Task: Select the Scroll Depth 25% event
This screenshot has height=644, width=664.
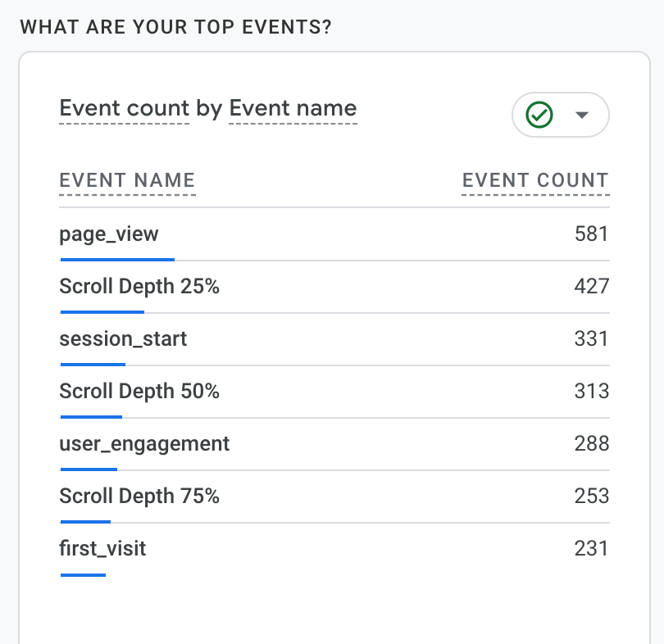Action: click(139, 287)
